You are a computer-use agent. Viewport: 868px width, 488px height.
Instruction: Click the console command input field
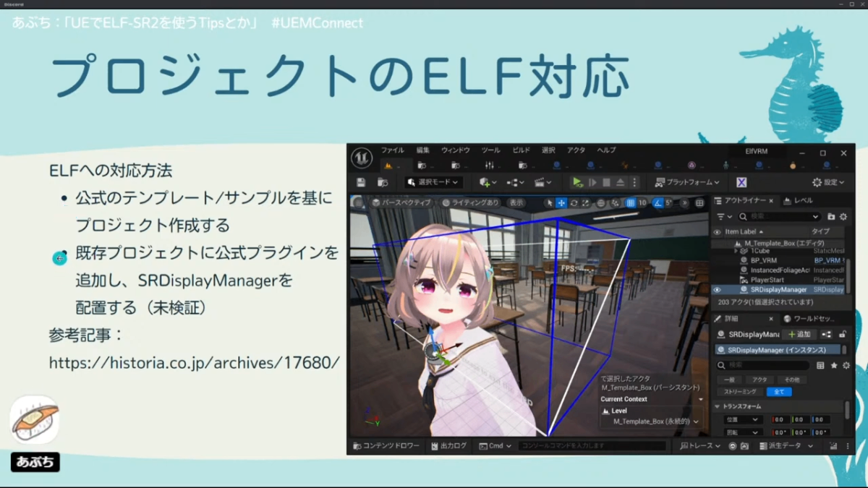coord(592,446)
